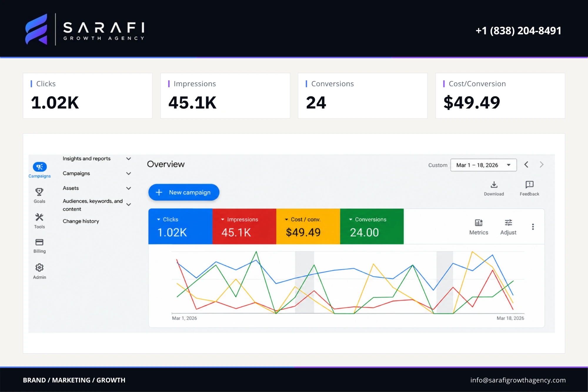Go to previous date range arrow
This screenshot has height=392, width=588.
[x=526, y=165]
